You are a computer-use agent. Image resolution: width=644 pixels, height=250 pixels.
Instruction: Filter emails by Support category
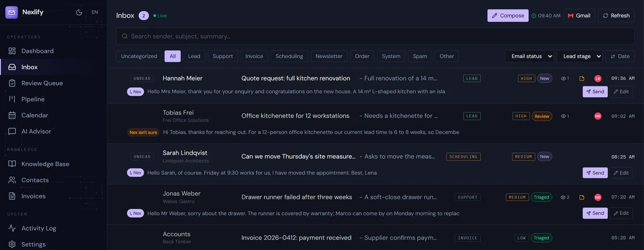223,56
